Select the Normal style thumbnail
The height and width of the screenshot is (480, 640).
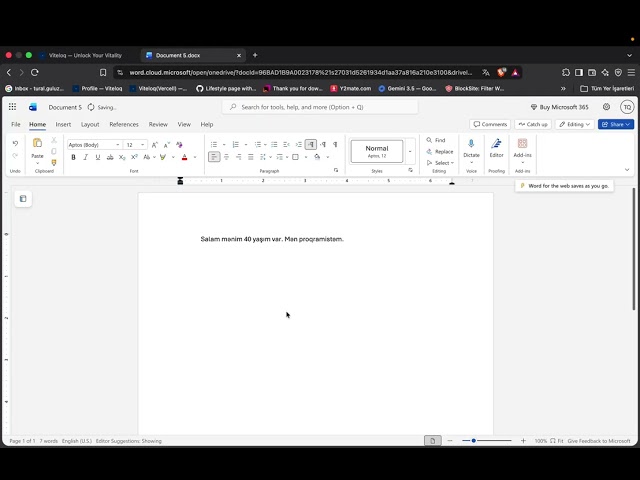click(x=377, y=151)
